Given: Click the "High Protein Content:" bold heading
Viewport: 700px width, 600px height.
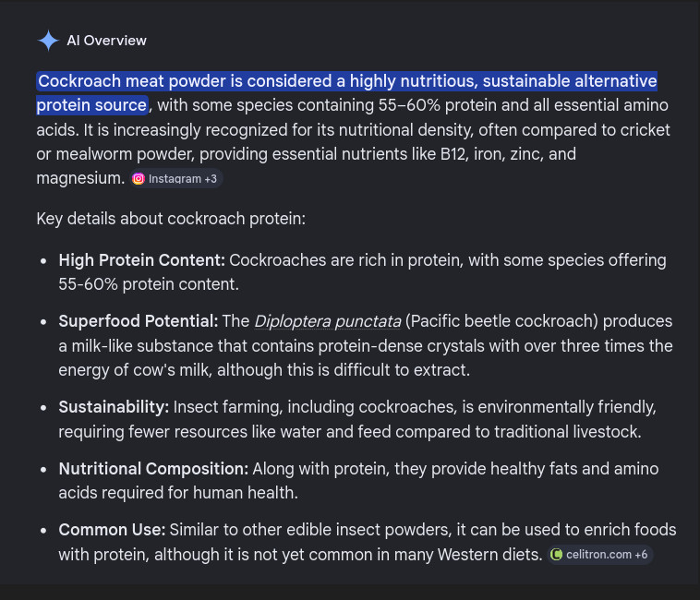Looking at the screenshot, I should (141, 260).
